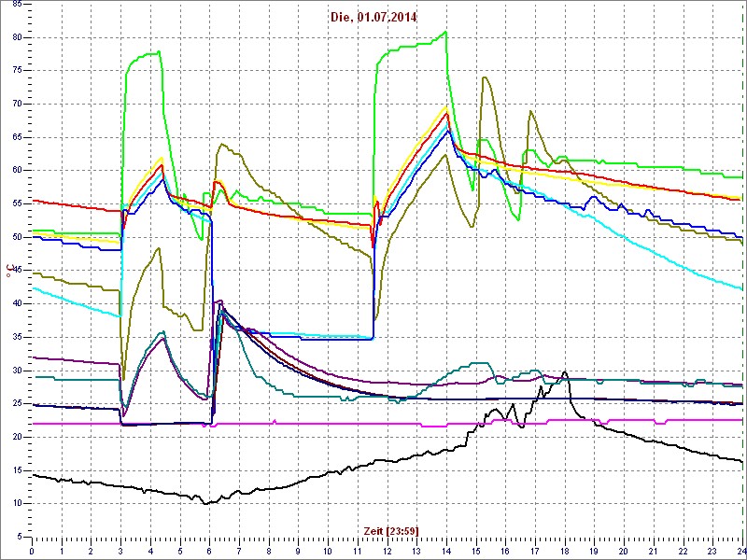Click hour 6 on the time axis

[209, 552]
